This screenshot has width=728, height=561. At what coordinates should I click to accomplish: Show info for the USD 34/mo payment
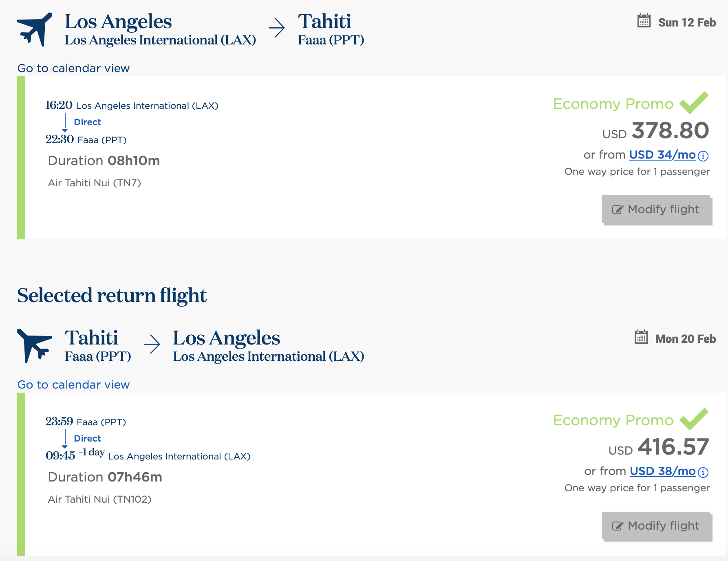click(703, 156)
